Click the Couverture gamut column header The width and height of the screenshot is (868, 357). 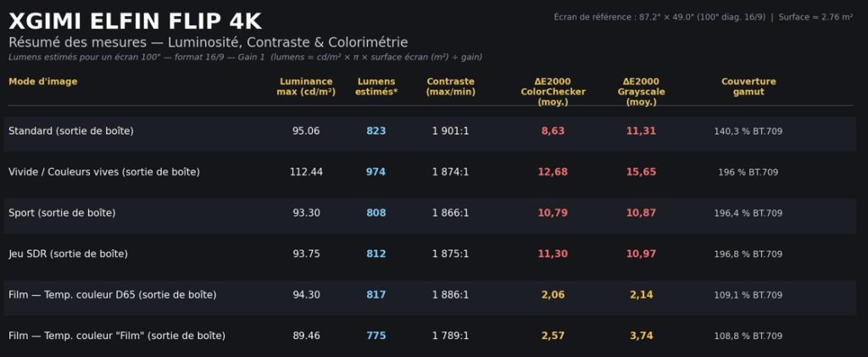(748, 86)
